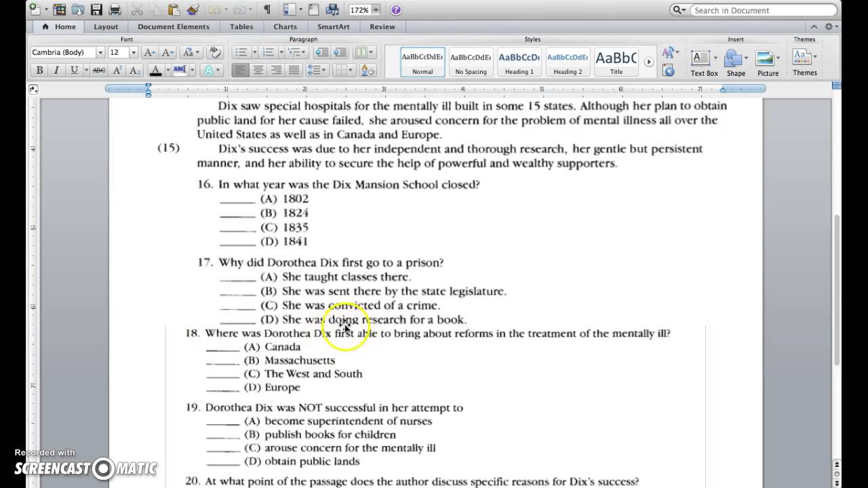Decrease paragraph indent
Viewport: 868px width, 488px height.
pyautogui.click(x=321, y=52)
